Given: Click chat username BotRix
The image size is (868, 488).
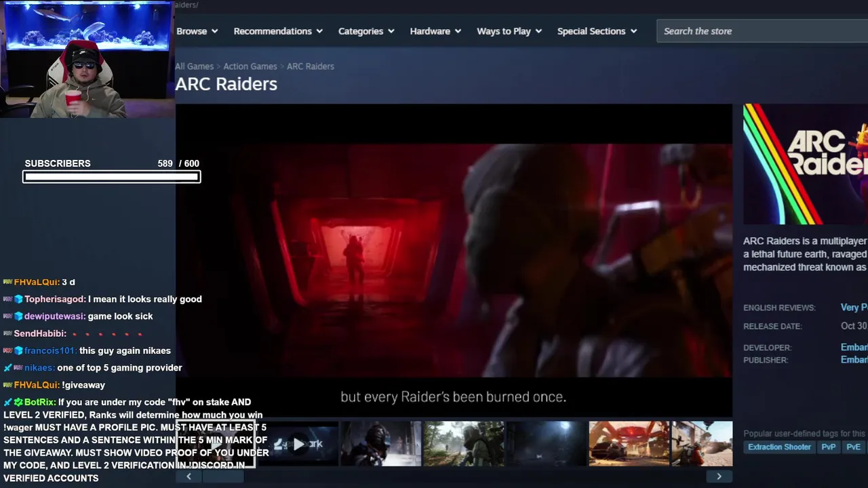Looking at the screenshot, I should 40,403.
